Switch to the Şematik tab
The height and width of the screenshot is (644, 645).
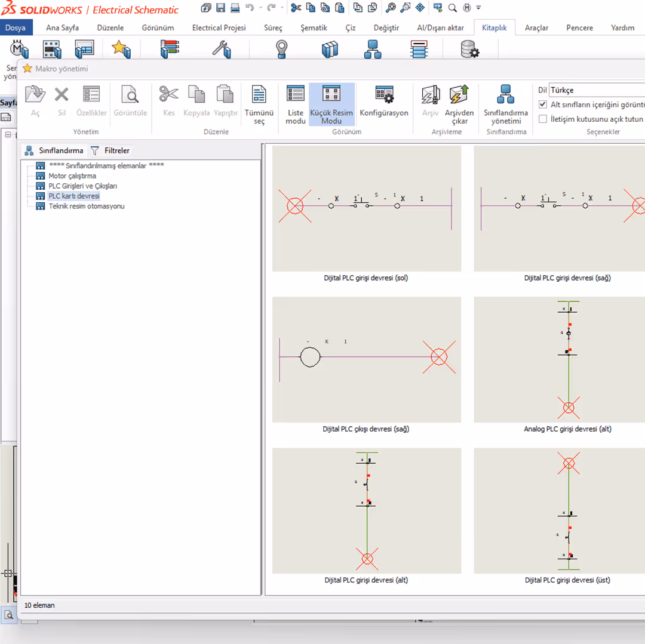click(x=314, y=27)
